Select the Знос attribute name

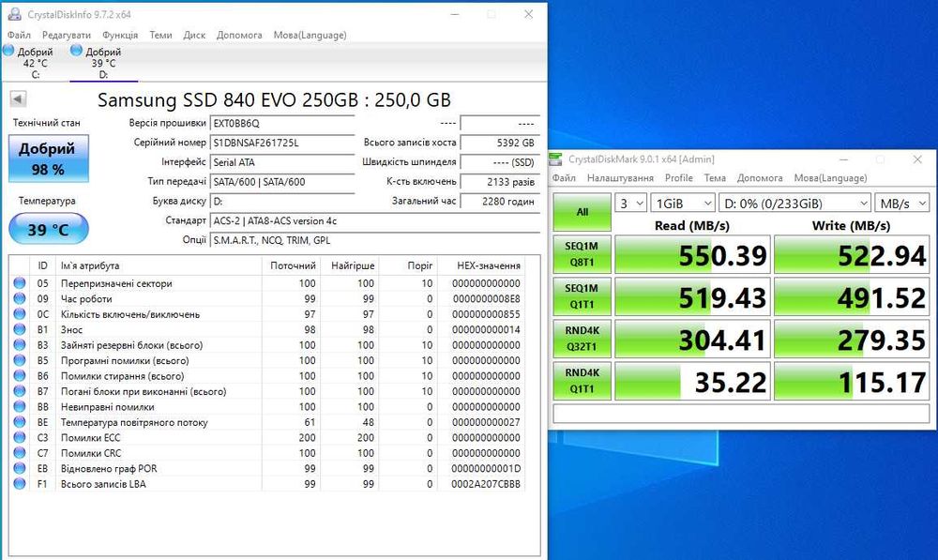[72, 329]
